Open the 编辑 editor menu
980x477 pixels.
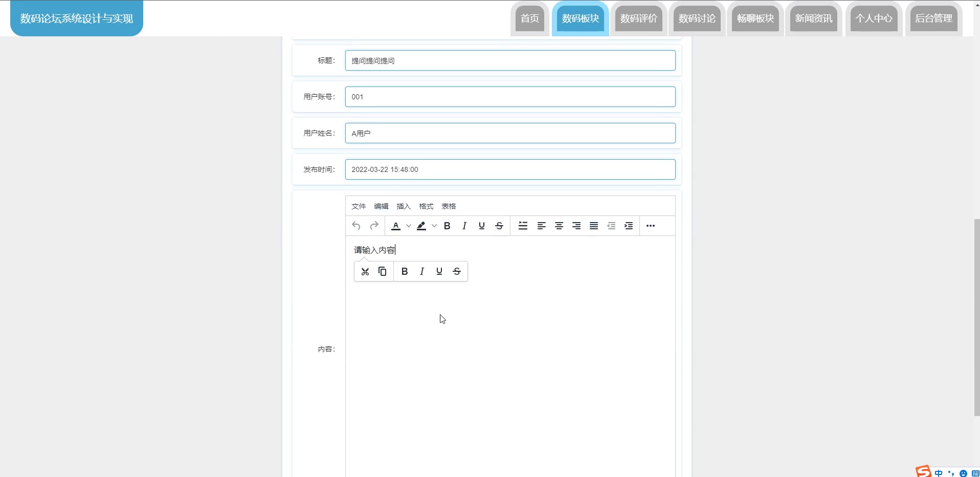[381, 206]
